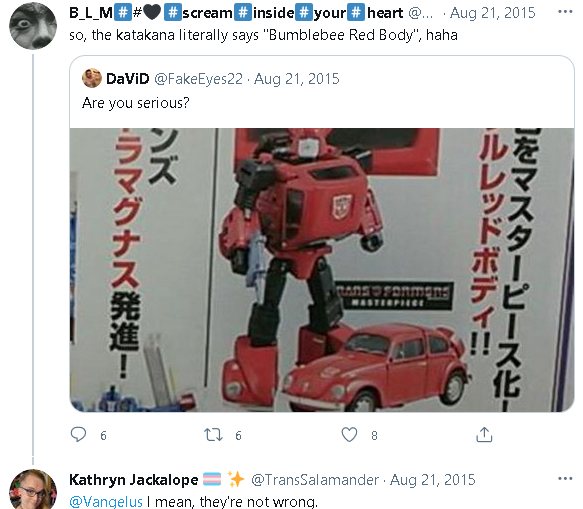
Task: Open the Aug 21, 2015 timestamp on top tweet
Action: [x=493, y=13]
